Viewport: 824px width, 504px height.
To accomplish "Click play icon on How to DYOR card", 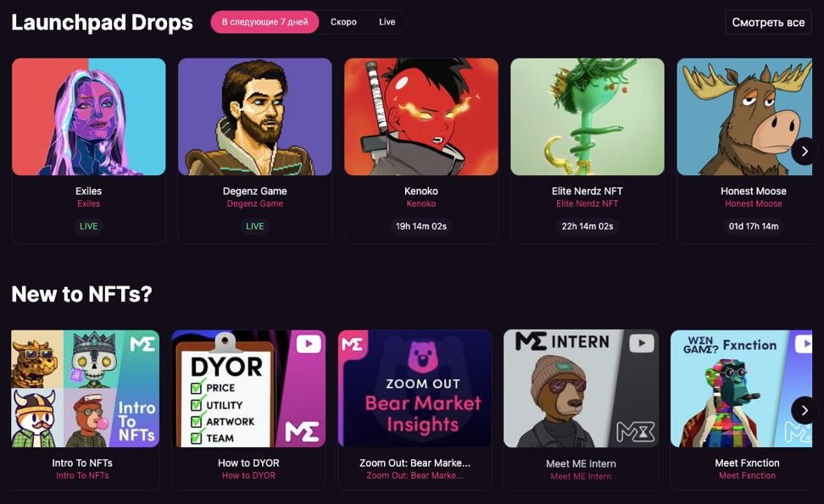I will point(309,345).
